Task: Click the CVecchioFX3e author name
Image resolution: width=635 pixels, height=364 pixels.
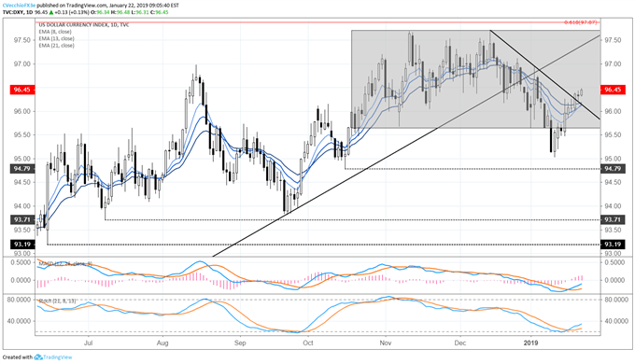Action: click(x=19, y=6)
